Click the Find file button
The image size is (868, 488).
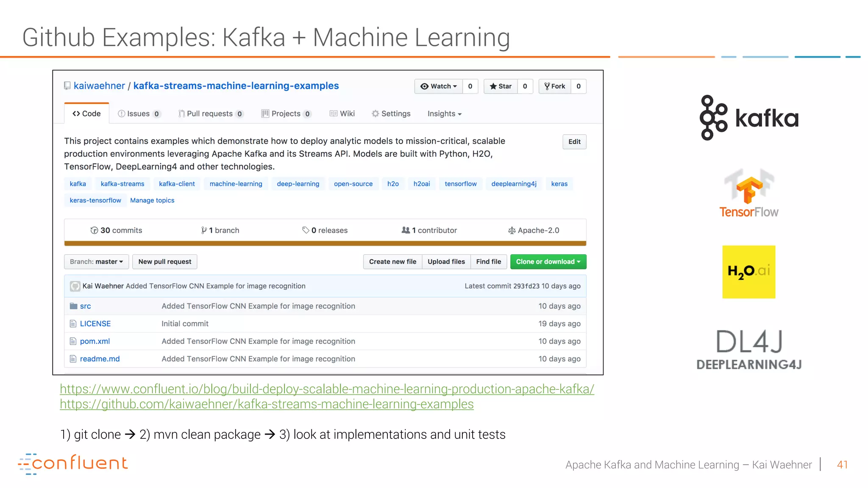pos(489,262)
